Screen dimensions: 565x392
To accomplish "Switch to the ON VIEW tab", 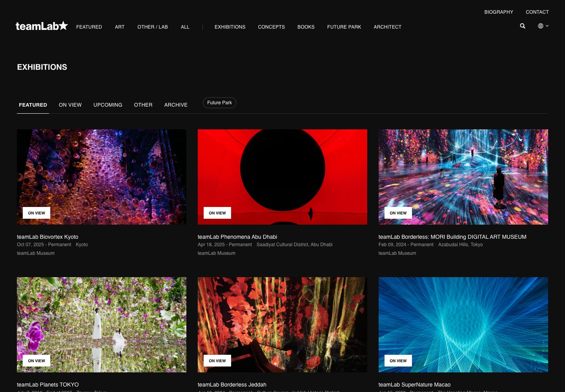I will [70, 105].
